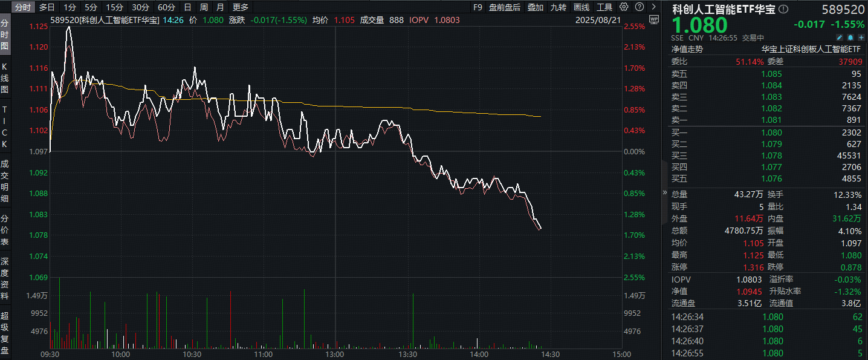Click the pencil edit note icon
Viewport: 868px width, 360px height.
pyautogui.click(x=839, y=38)
